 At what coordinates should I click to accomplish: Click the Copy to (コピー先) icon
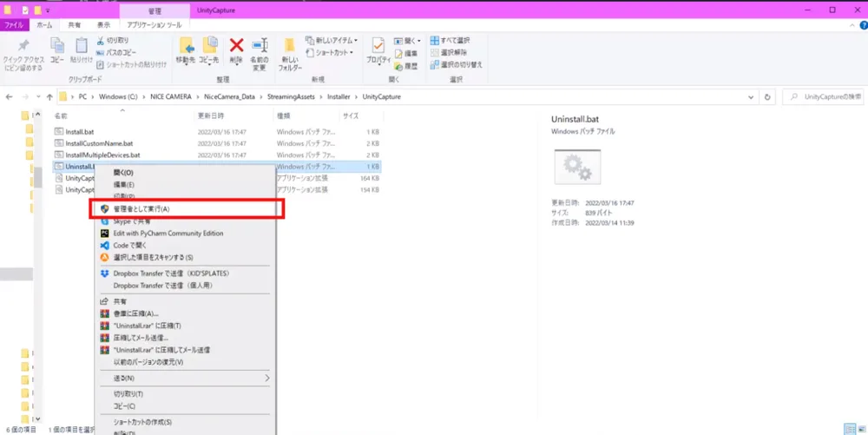(x=209, y=46)
